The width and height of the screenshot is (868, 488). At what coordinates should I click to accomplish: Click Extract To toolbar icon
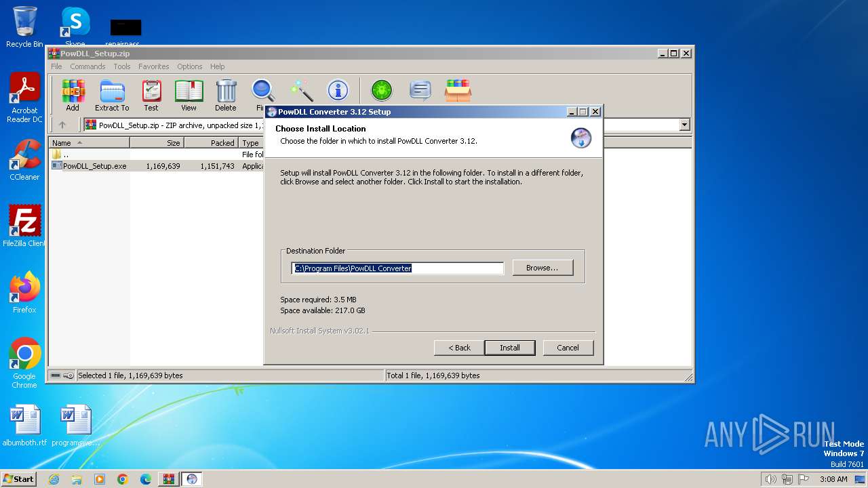[112, 95]
